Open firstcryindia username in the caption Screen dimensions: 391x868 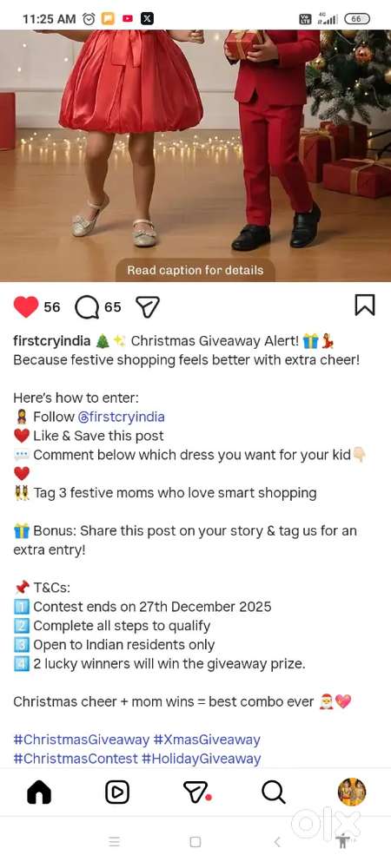(51, 341)
